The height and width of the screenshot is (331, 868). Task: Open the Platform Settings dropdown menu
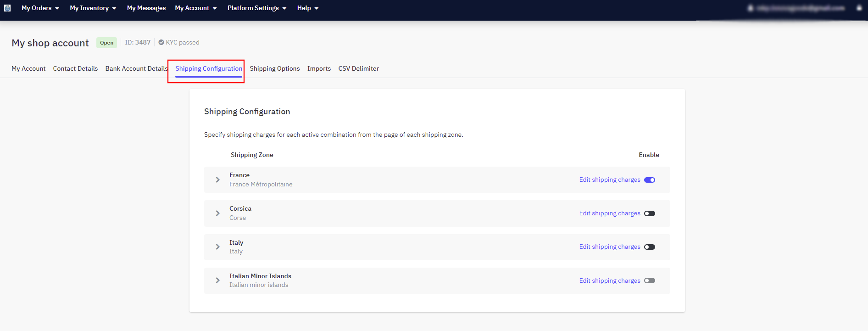coord(256,8)
